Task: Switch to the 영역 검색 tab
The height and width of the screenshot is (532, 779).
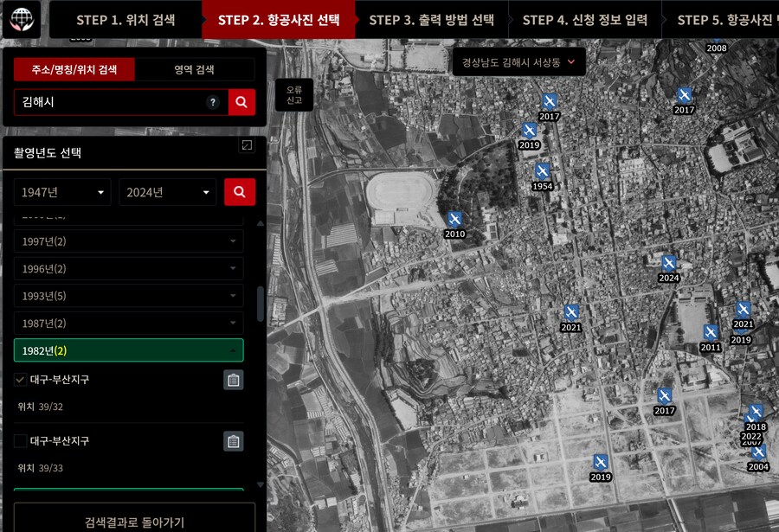Action: (x=194, y=69)
